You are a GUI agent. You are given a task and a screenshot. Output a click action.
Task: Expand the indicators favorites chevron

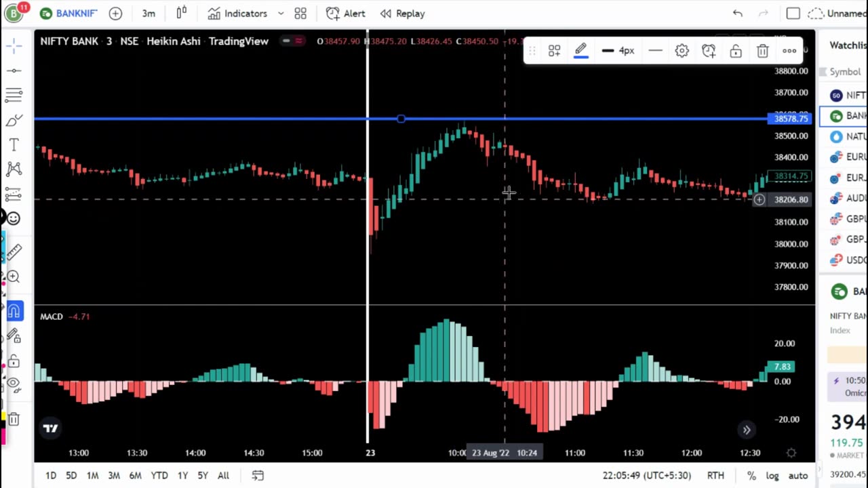(x=279, y=13)
